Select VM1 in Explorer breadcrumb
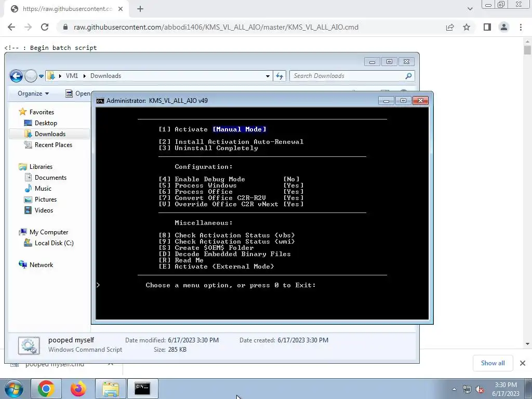 coord(72,76)
